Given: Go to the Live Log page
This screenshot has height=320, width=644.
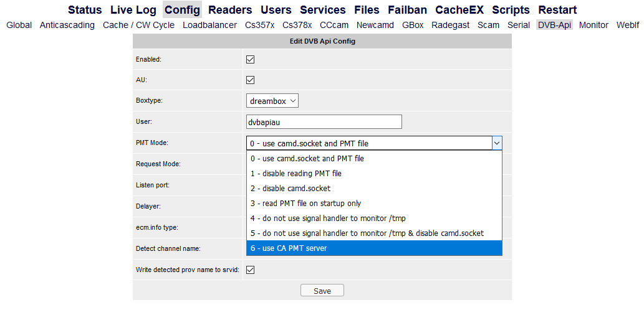Looking at the screenshot, I should [133, 10].
